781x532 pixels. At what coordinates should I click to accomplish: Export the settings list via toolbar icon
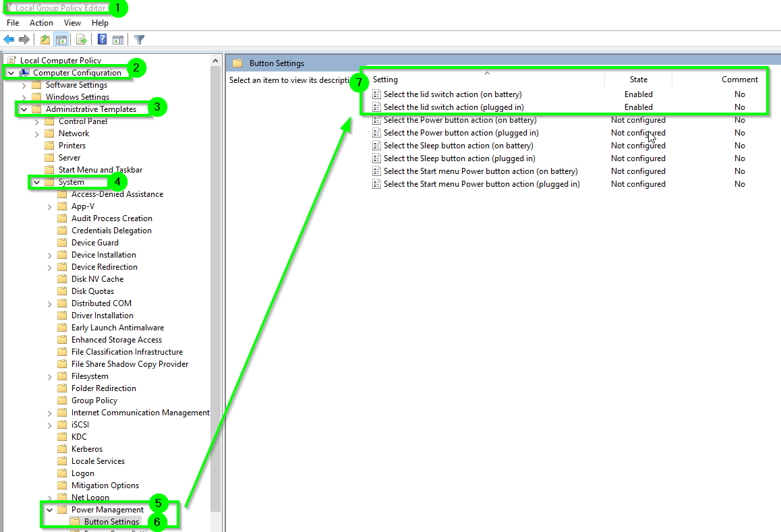pos(81,38)
